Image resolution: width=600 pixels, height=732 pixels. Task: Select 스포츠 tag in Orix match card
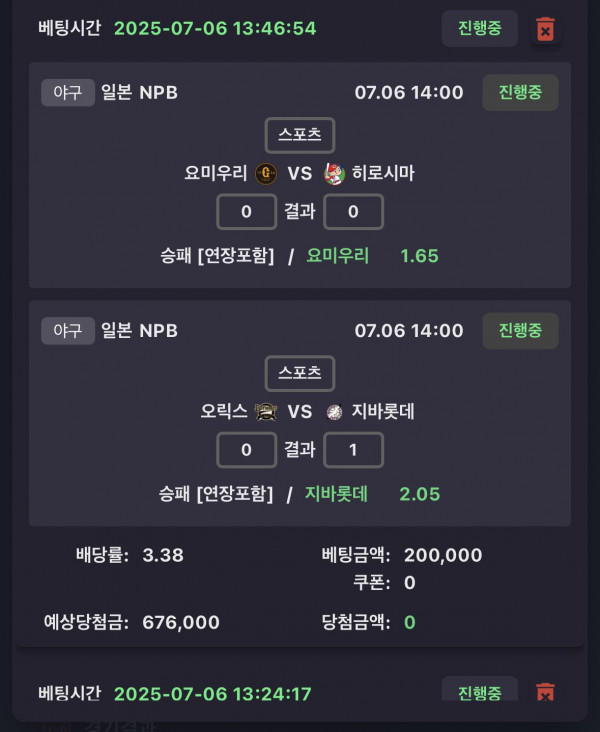click(x=300, y=373)
